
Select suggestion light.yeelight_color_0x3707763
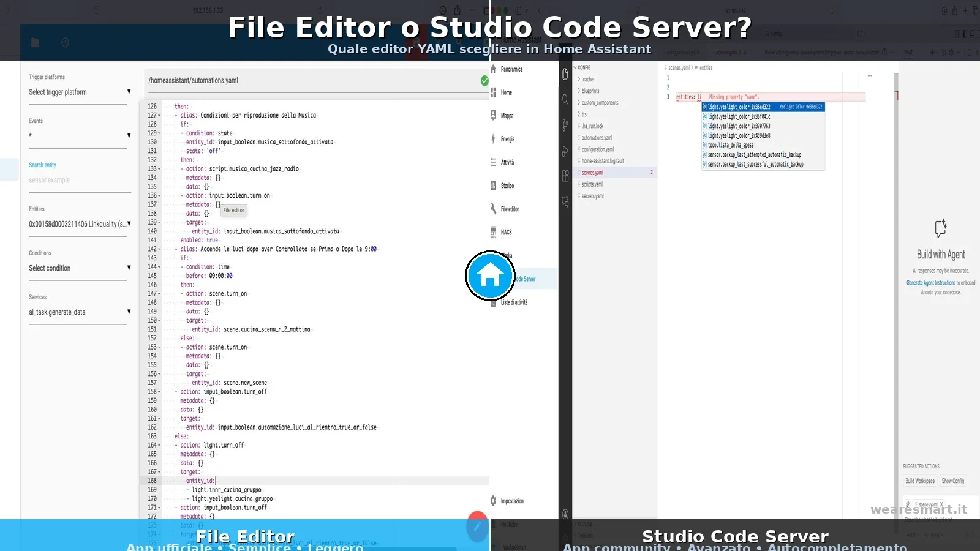pos(763,126)
